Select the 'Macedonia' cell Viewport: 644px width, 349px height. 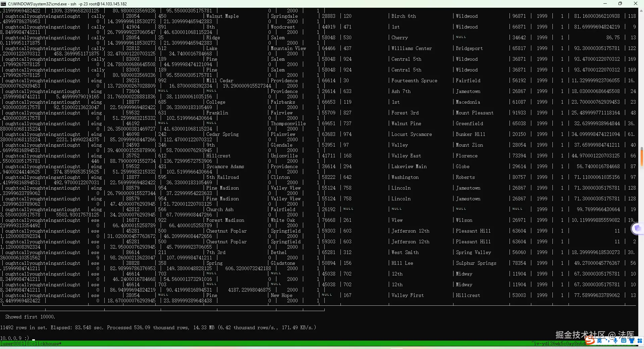click(468, 102)
